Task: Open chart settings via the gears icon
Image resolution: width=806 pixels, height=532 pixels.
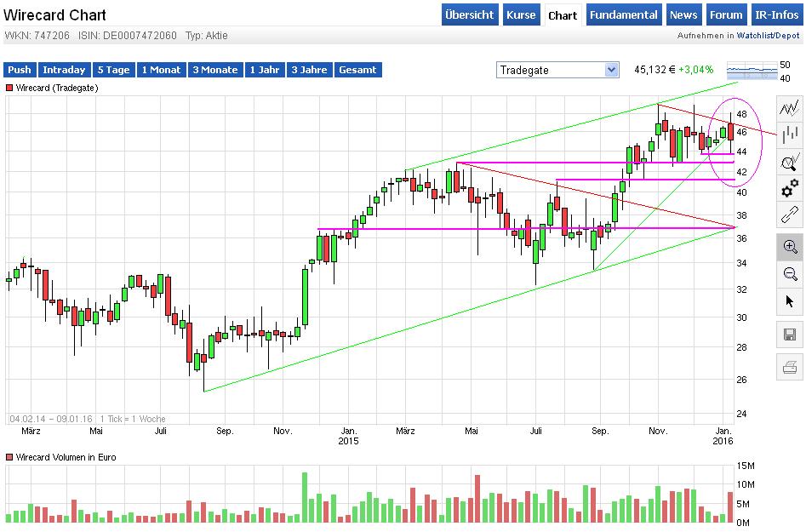Action: 790,188
